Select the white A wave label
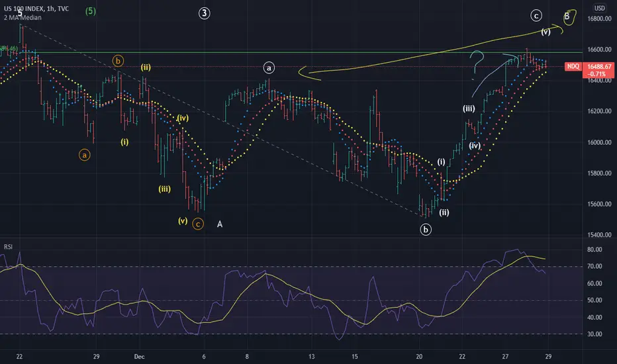617x364 pixels. click(x=220, y=224)
